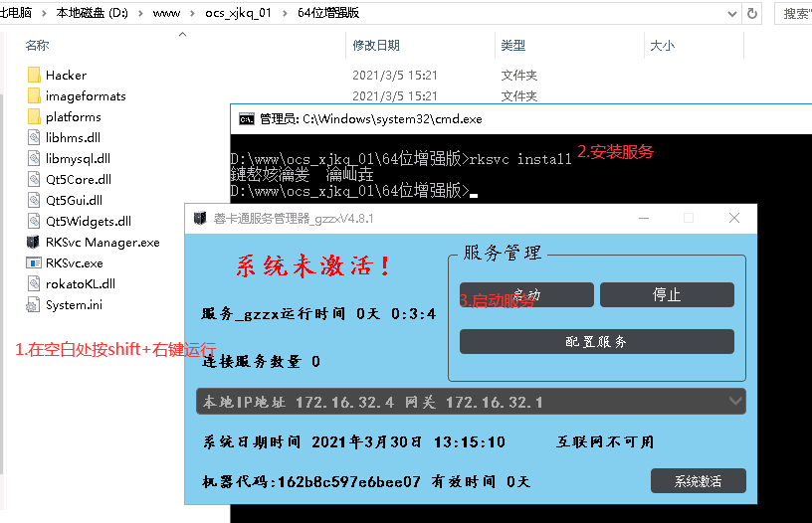Image resolution: width=812 pixels, height=523 pixels.
Task: Open the 配置服务 button
Action: click(597, 341)
